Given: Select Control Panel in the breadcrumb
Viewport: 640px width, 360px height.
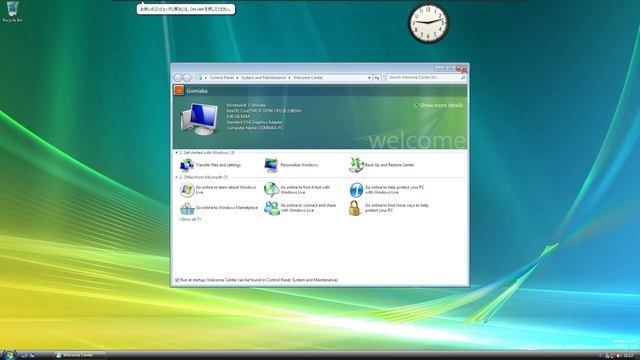Looking at the screenshot, I should (222, 78).
